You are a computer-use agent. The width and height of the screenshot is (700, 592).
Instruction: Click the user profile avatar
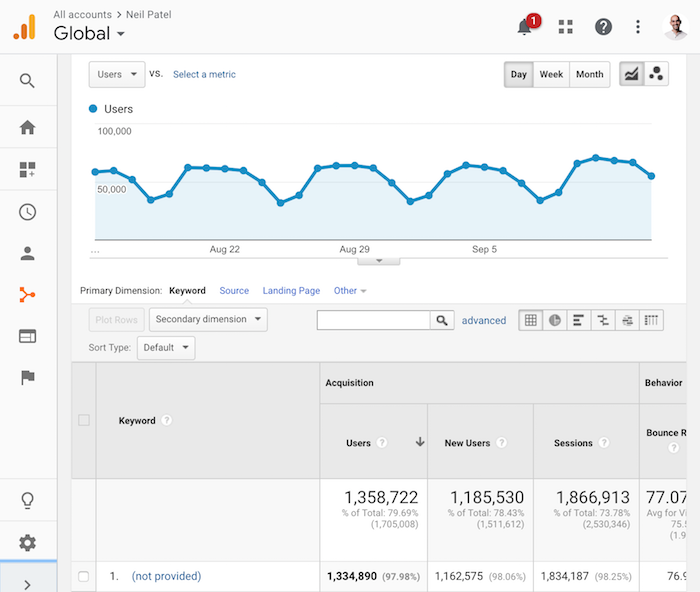point(675,27)
